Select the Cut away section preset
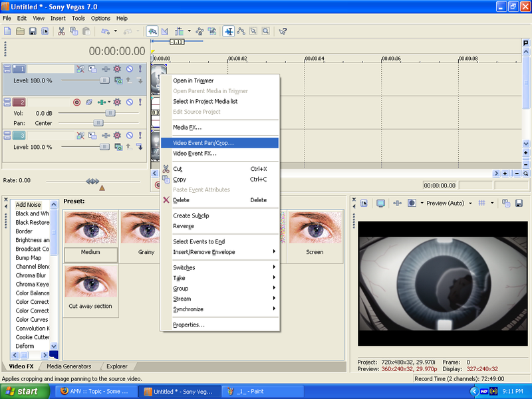Image resolution: width=532 pixels, height=399 pixels. coord(91,281)
